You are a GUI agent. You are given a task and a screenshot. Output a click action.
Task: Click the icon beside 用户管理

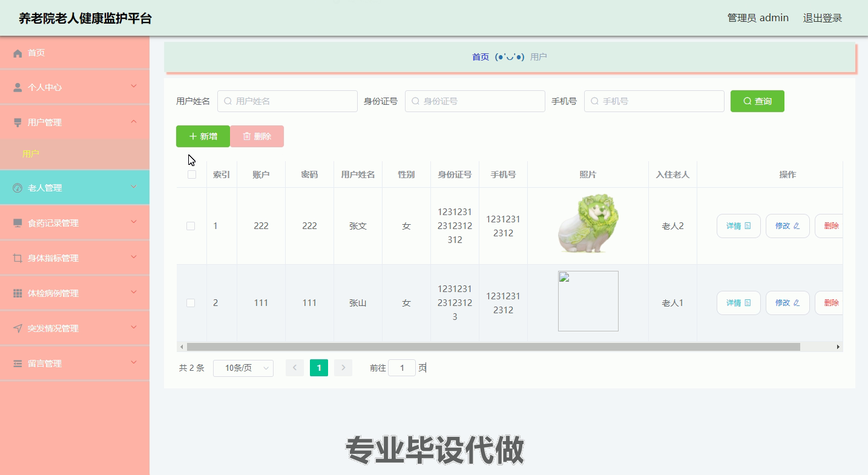point(18,122)
